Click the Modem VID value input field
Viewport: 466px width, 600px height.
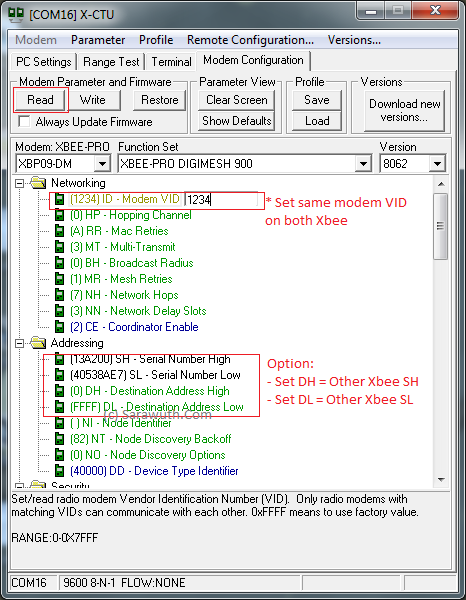pos(221,199)
